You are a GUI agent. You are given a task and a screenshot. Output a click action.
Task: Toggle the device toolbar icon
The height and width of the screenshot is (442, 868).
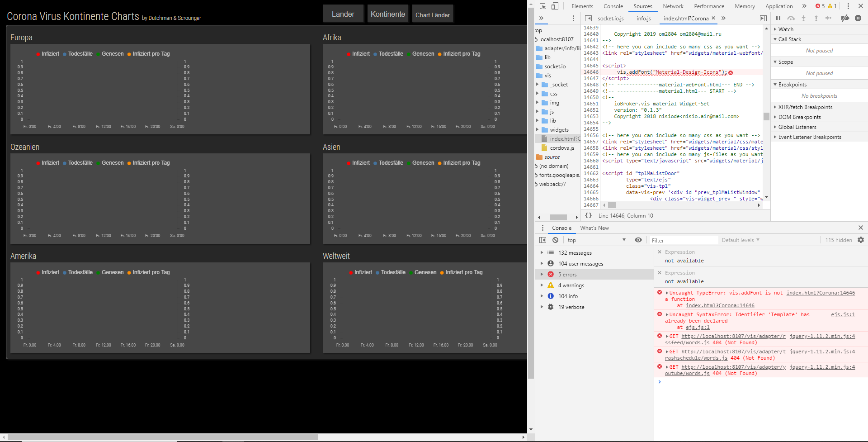click(555, 6)
